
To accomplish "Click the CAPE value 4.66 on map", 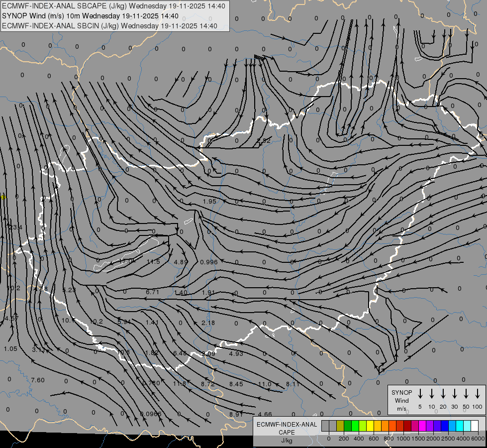I will coord(265,414).
